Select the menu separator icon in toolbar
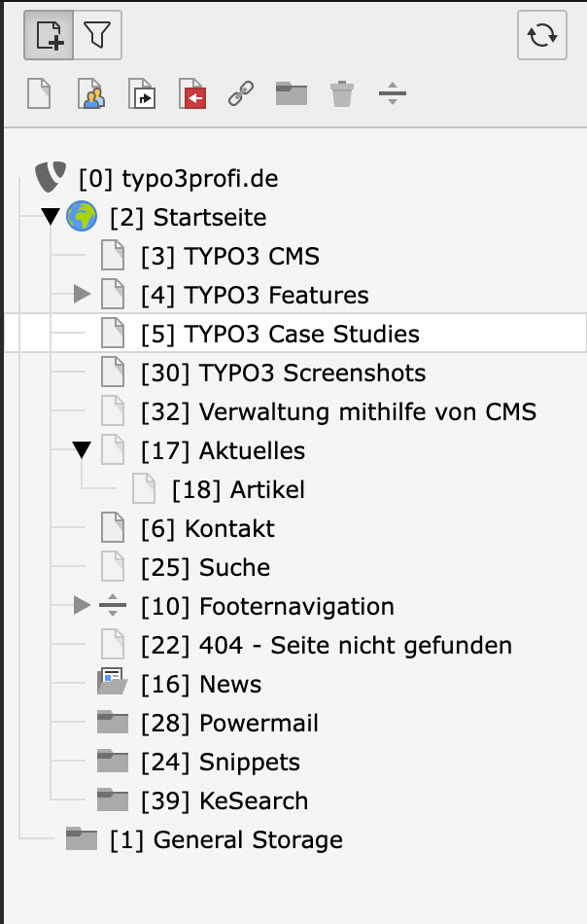This screenshot has width=587, height=924. [x=393, y=93]
